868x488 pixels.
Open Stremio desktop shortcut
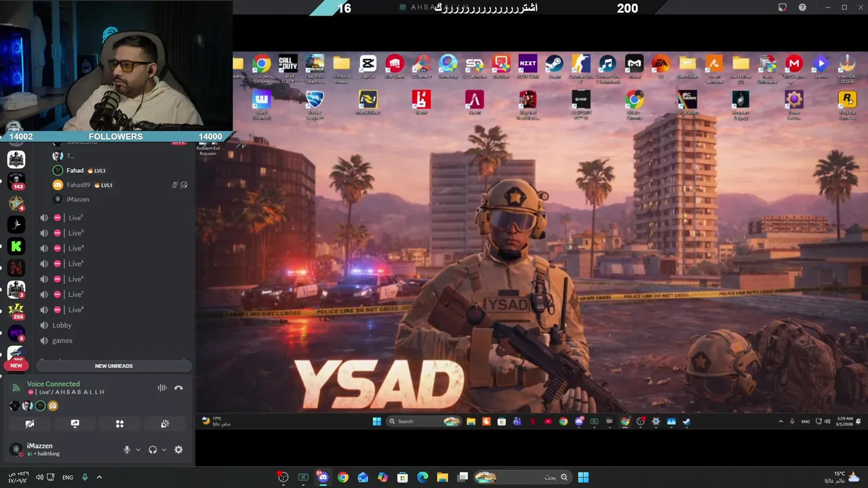pyautogui.click(x=821, y=66)
